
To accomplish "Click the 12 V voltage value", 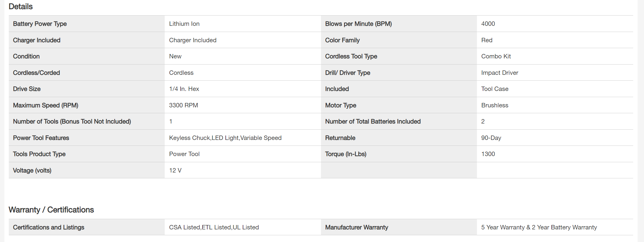I will pyautogui.click(x=175, y=170).
